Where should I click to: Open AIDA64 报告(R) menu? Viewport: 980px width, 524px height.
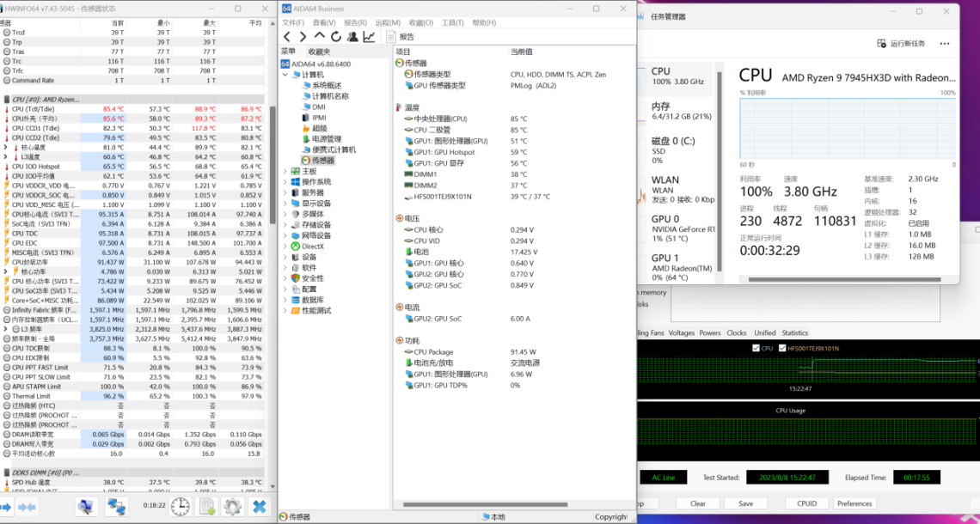pos(356,22)
